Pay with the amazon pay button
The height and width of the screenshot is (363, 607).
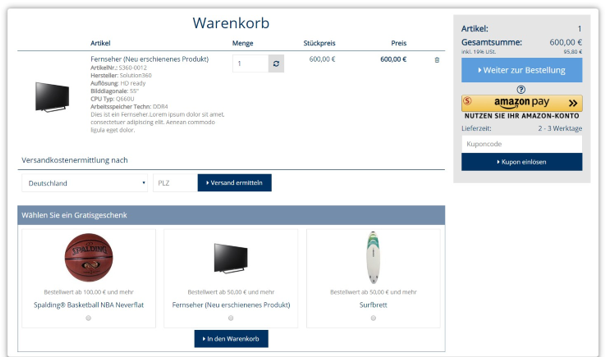pos(521,103)
